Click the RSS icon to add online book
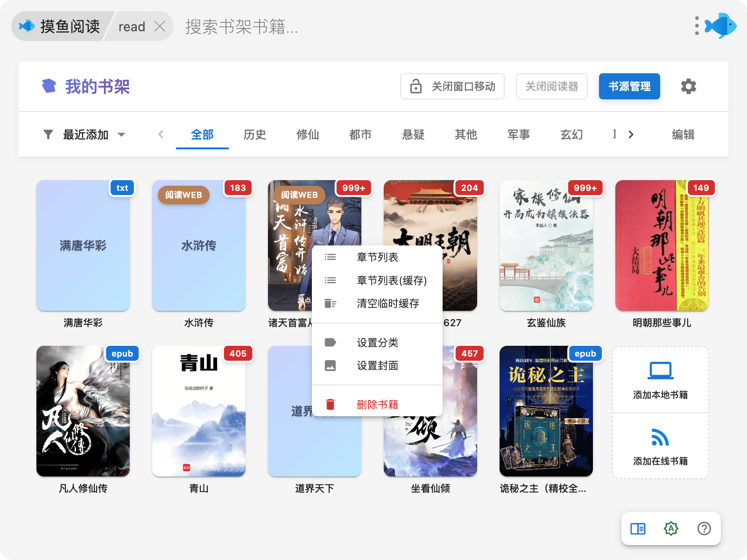This screenshot has width=747, height=560. point(660,437)
